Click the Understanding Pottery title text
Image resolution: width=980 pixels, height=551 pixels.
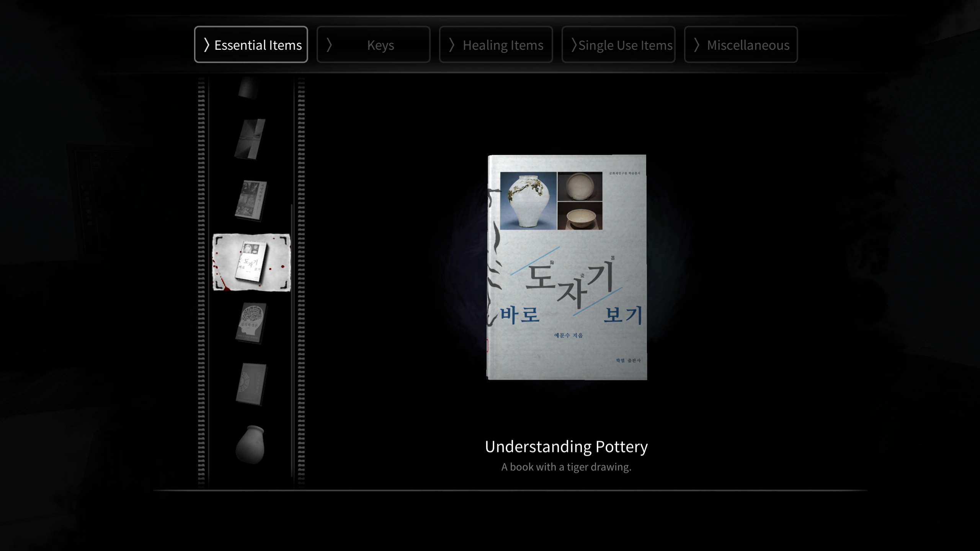pos(566,447)
